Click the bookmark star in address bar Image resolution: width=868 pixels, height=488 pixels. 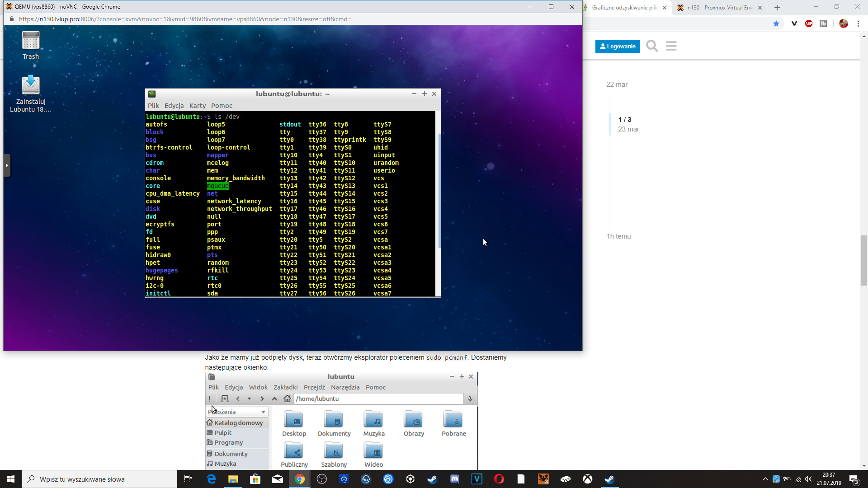tap(776, 23)
